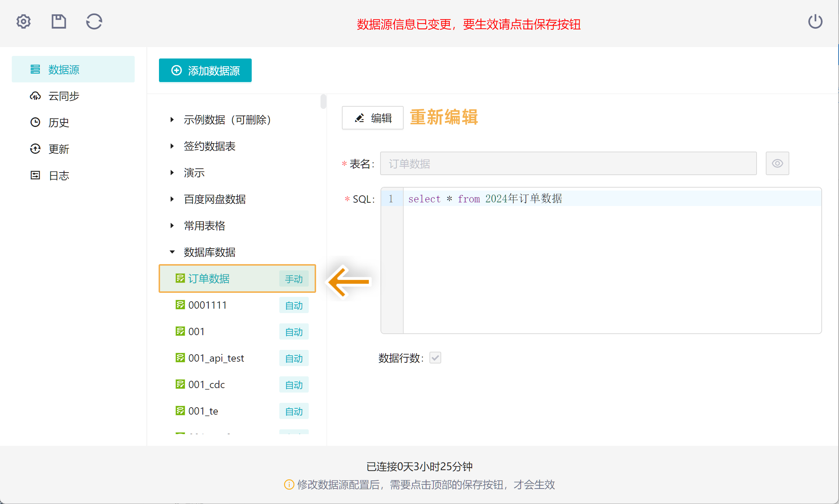This screenshot has height=504, width=839.
Task: Expand the 百度网盘数据 tree node
Action: click(172, 199)
